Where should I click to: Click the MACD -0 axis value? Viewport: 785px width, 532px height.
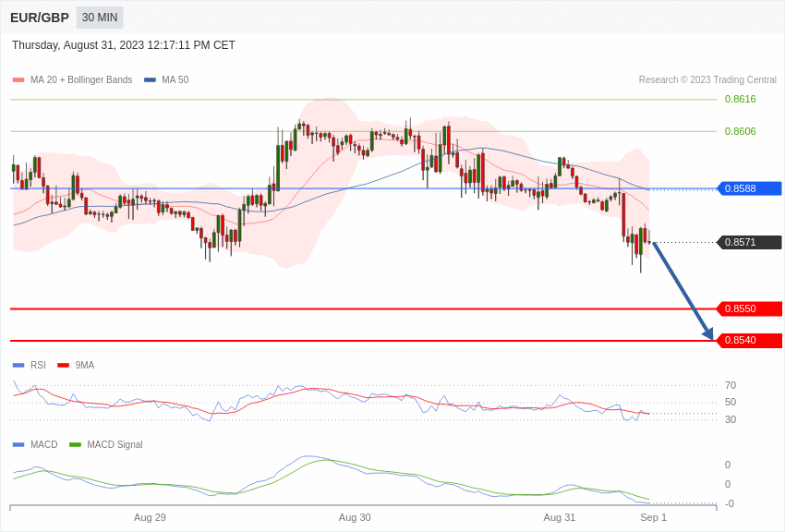[730, 503]
